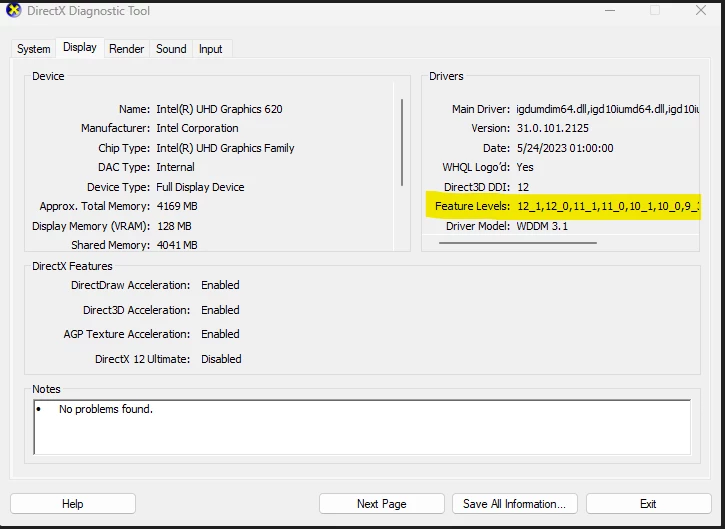Click the DirectX Diagnostic Tool title icon
Viewport: 725px width, 529px height.
coord(13,10)
